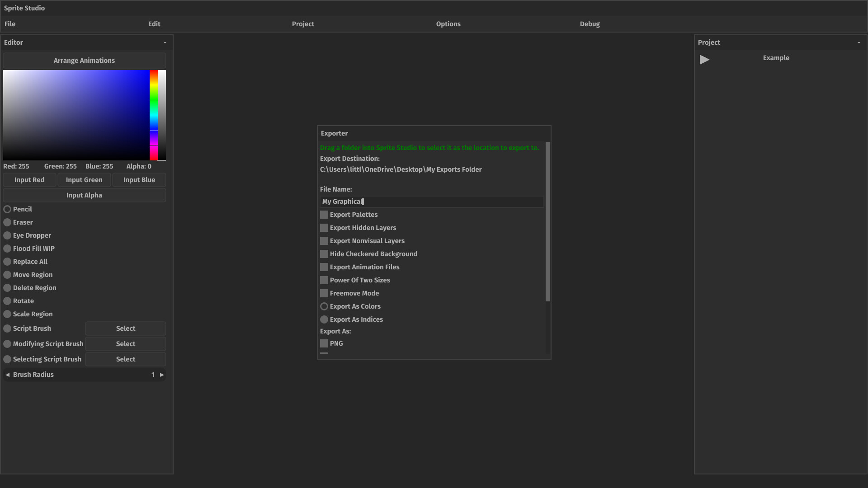Activate the Rotate tool
The width and height of the screenshot is (868, 488).
pyautogui.click(x=7, y=300)
